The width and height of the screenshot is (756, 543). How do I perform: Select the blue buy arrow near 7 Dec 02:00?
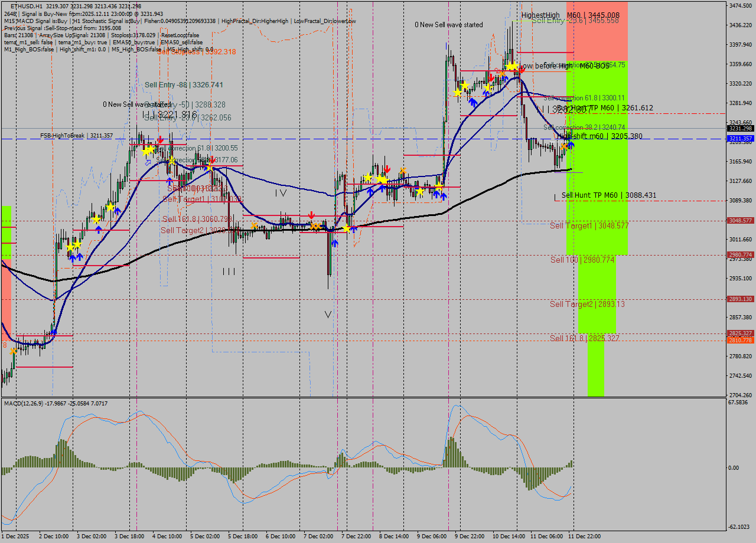tap(335, 243)
